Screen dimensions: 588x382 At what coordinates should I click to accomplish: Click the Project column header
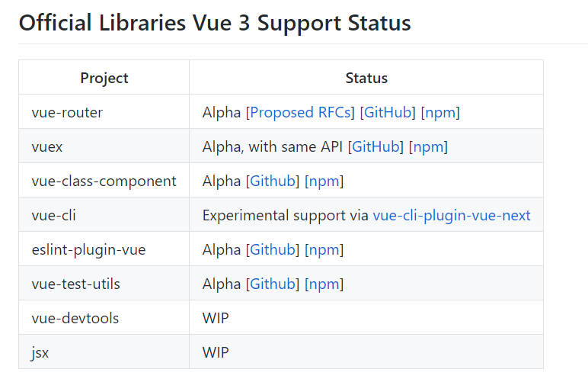104,78
